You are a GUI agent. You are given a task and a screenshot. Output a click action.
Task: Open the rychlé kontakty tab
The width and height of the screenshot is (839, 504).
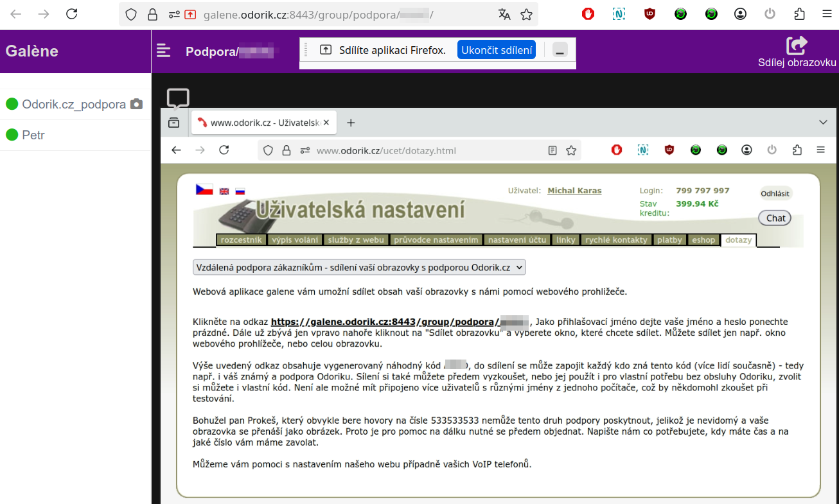(616, 240)
